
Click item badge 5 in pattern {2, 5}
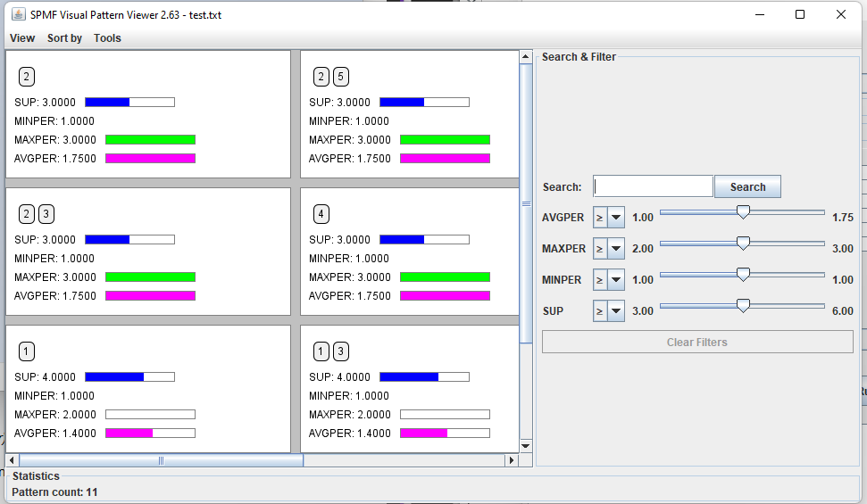pyautogui.click(x=340, y=77)
